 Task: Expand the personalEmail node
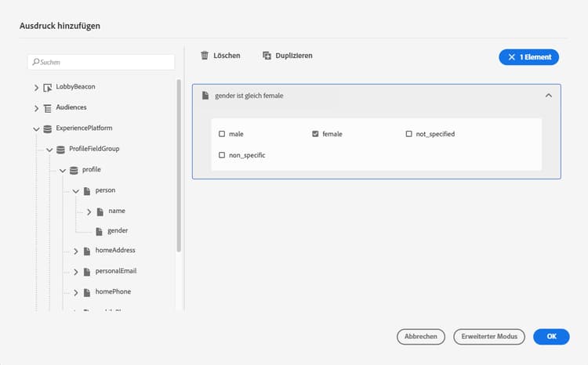(76, 272)
